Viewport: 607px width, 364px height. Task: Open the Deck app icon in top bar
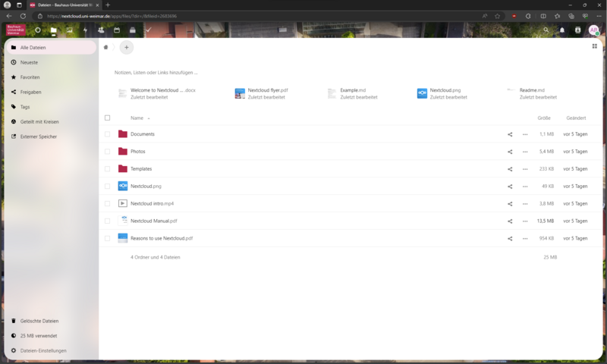point(132,30)
